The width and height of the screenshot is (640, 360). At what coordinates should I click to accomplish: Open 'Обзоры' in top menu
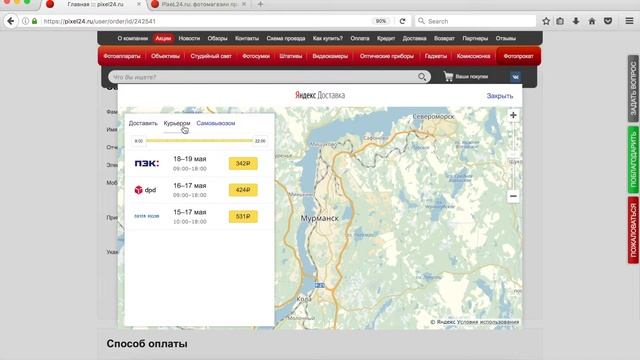point(217,38)
